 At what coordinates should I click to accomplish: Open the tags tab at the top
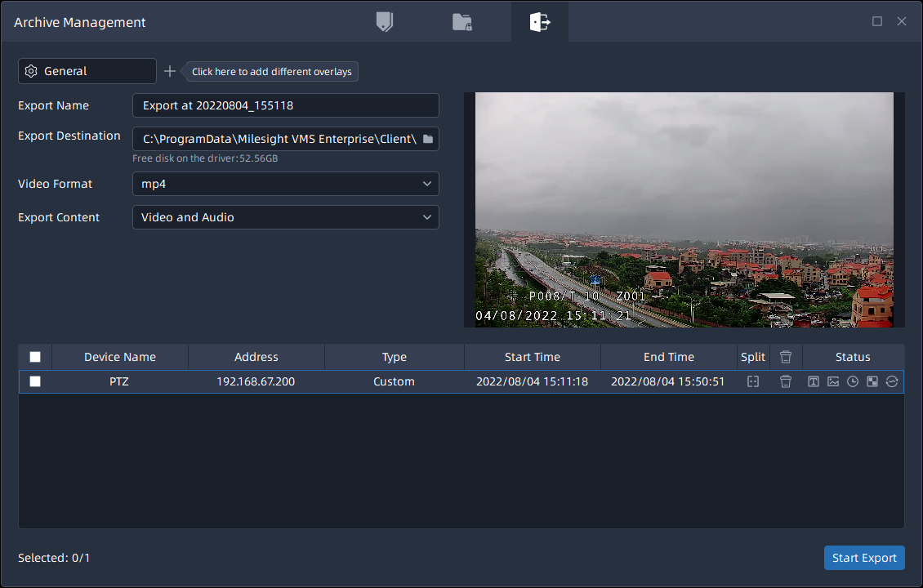[x=384, y=22]
